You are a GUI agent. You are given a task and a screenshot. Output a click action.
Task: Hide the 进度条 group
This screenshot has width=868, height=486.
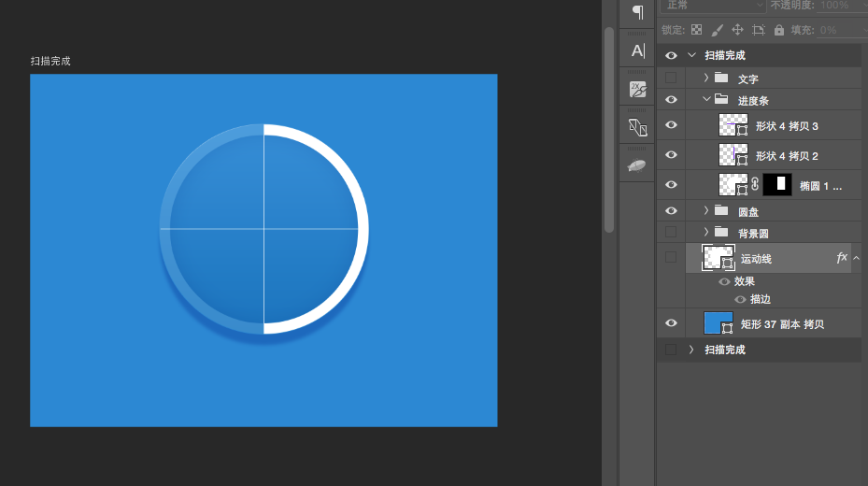671,100
